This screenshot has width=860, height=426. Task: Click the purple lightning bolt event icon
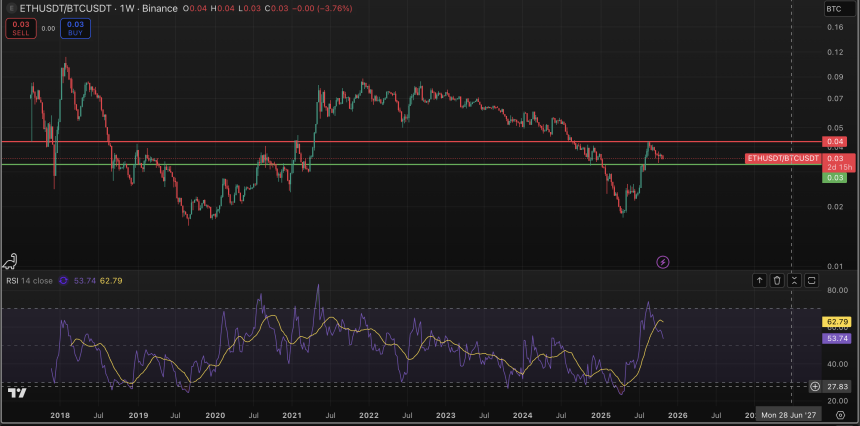[x=662, y=261]
